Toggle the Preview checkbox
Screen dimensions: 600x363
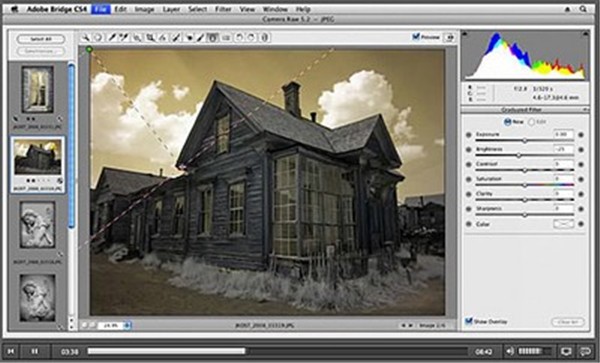tap(416, 37)
